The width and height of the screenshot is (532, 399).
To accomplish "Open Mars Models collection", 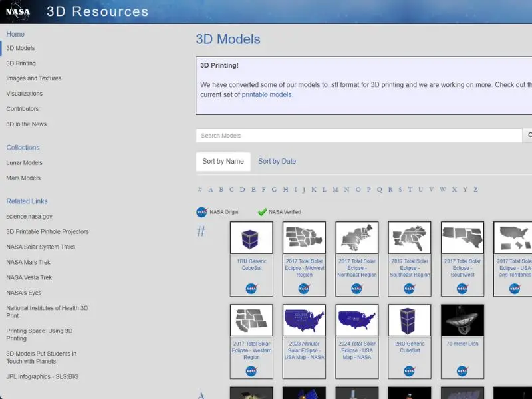I will 23,178.
